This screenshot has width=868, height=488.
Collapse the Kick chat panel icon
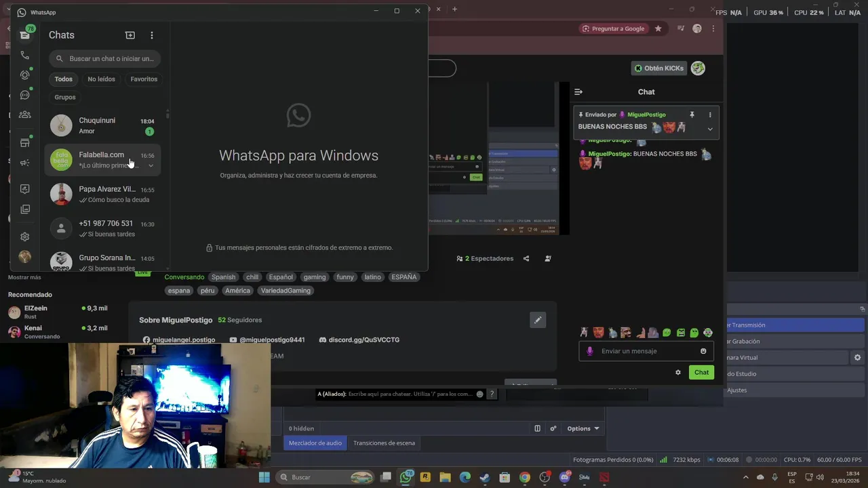(x=578, y=91)
